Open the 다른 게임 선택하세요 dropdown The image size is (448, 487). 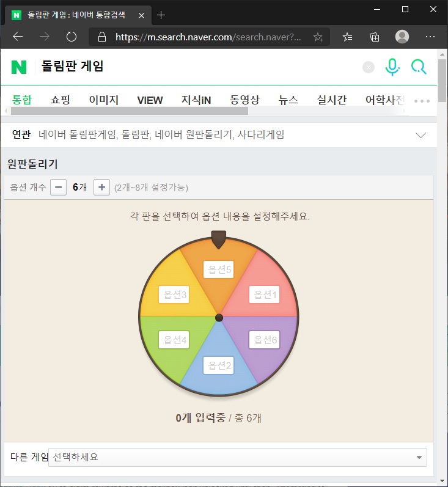[x=238, y=457]
